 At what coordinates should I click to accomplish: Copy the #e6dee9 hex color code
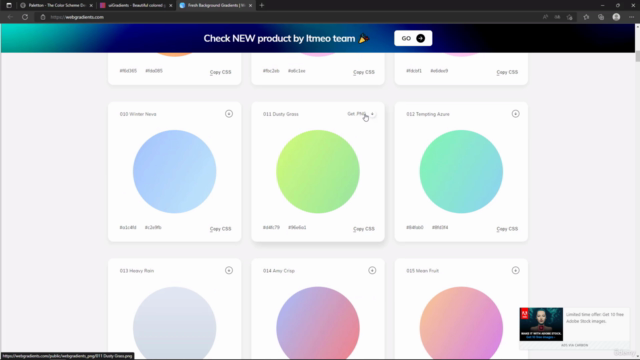[x=439, y=71]
